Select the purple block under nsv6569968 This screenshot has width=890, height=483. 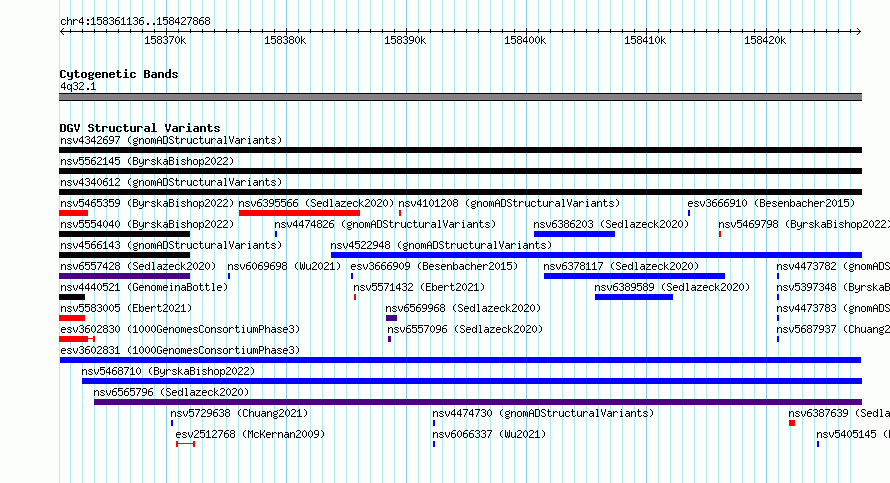[391, 318]
